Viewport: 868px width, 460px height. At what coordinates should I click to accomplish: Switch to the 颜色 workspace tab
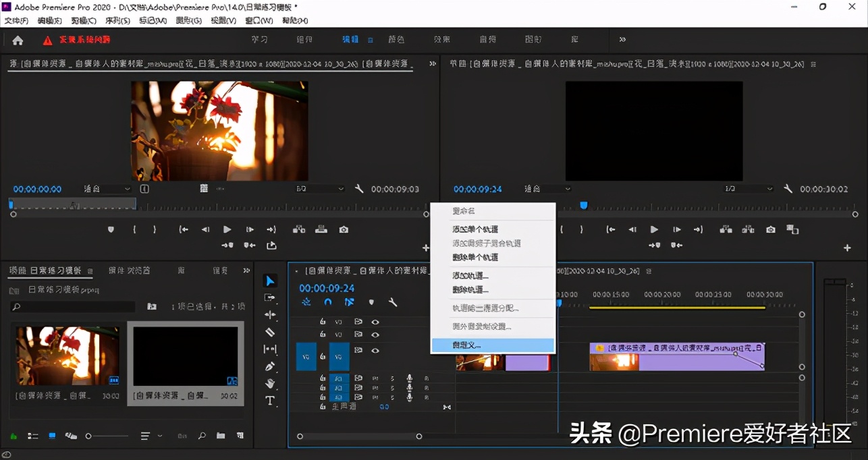[397, 39]
